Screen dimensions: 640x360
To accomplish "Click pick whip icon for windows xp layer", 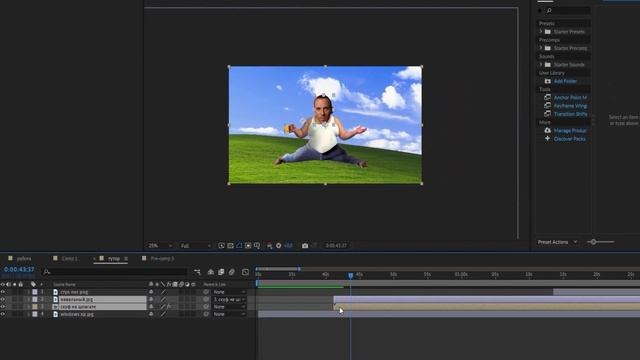I will click(206, 314).
